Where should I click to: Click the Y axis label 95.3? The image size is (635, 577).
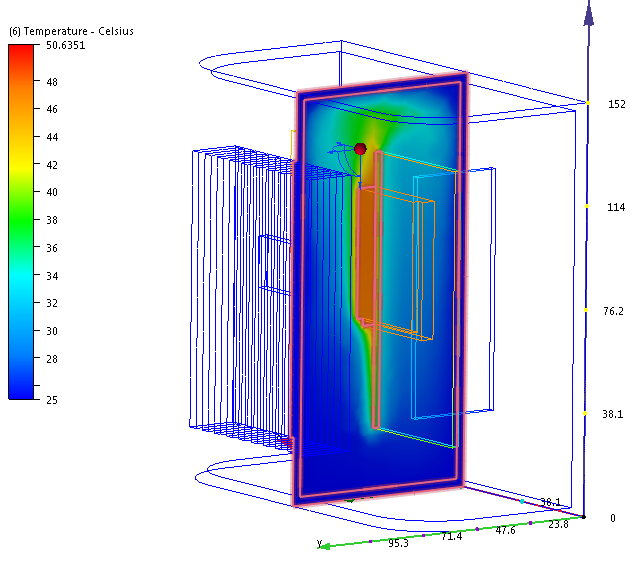click(x=398, y=543)
